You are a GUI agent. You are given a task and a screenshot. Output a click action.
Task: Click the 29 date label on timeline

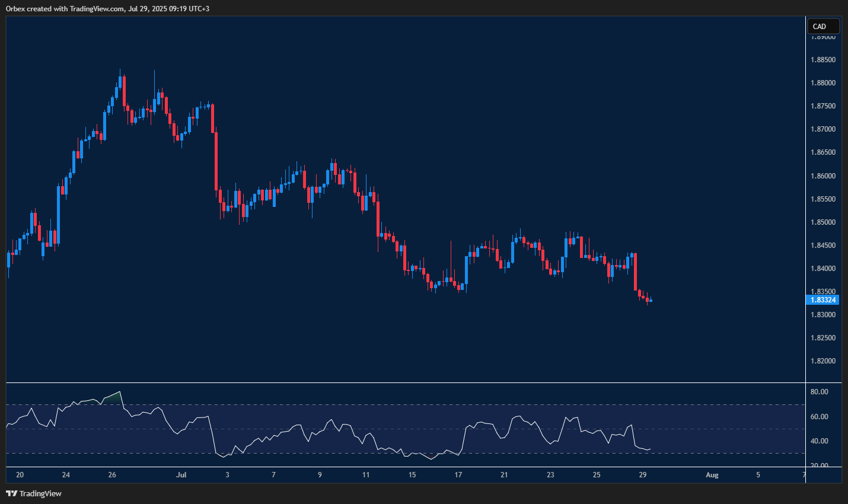click(642, 475)
